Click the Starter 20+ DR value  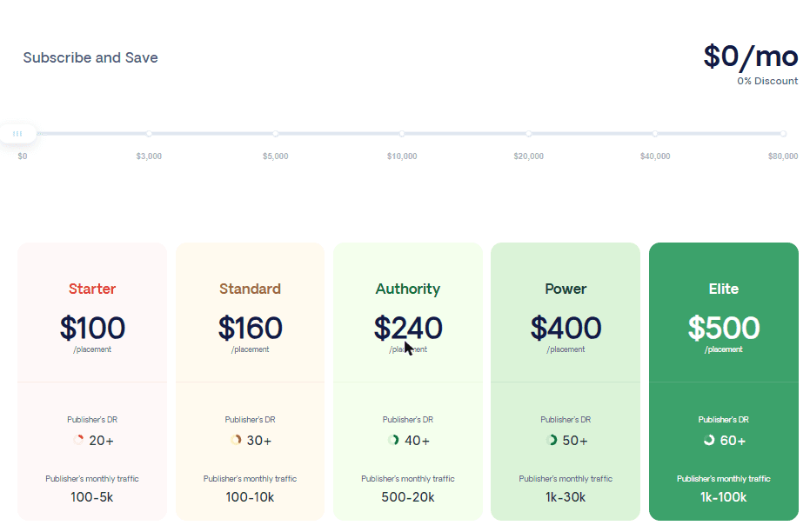[101, 441]
